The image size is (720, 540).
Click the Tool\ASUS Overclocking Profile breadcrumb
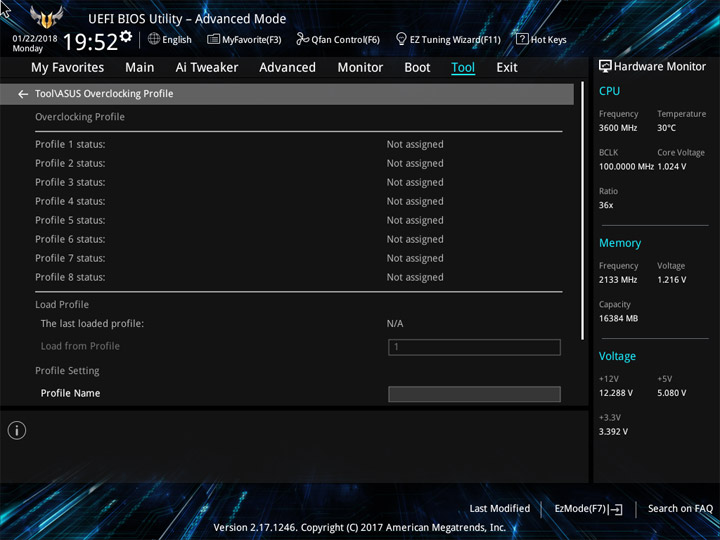point(104,94)
